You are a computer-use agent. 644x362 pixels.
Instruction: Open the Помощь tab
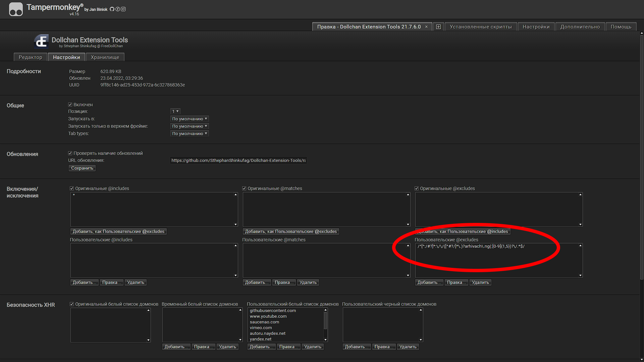621,27
